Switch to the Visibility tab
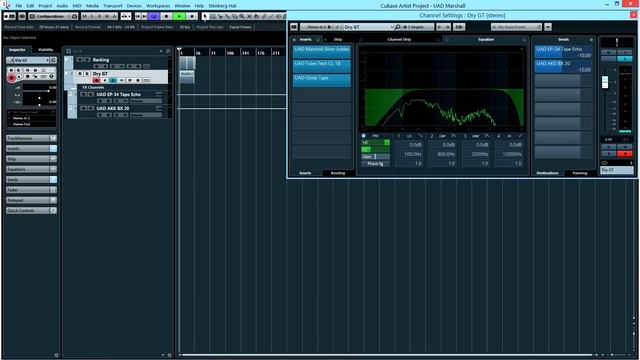This screenshot has height=360, width=640. pyautogui.click(x=45, y=50)
